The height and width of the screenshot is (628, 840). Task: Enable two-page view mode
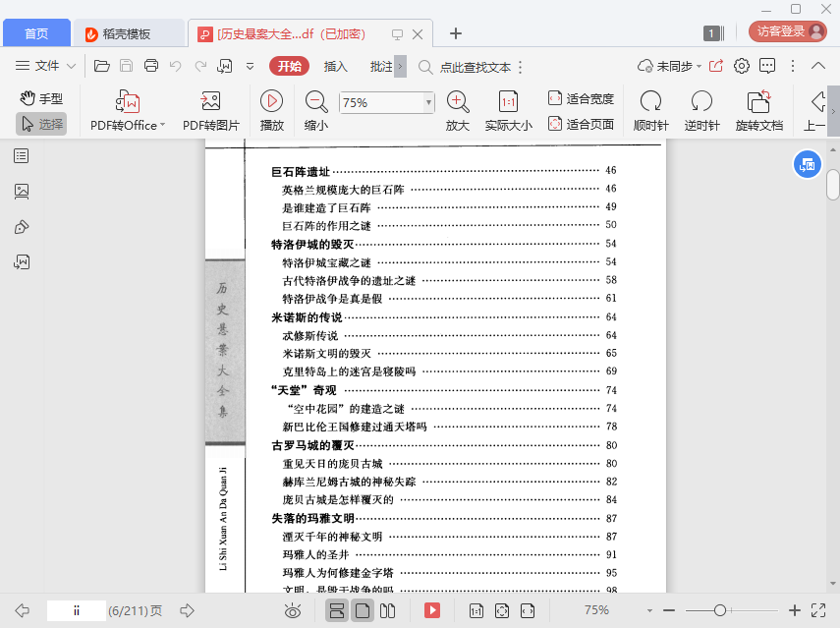click(x=387, y=610)
